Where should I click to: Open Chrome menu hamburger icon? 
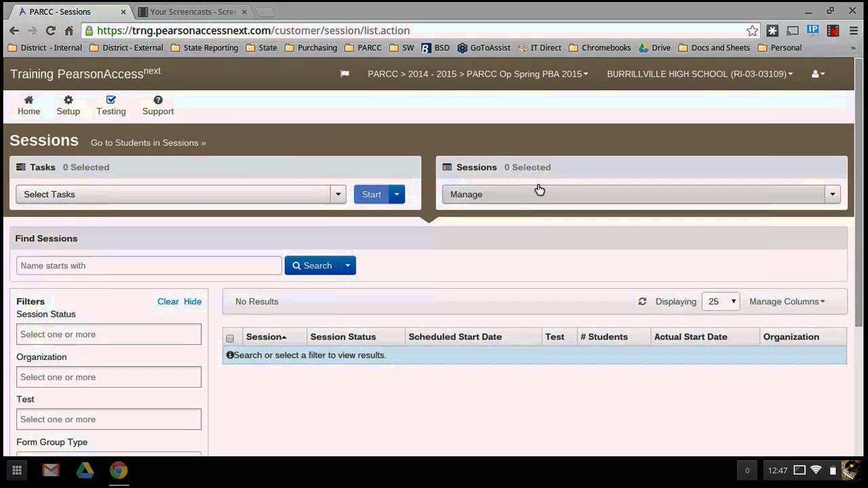(853, 30)
